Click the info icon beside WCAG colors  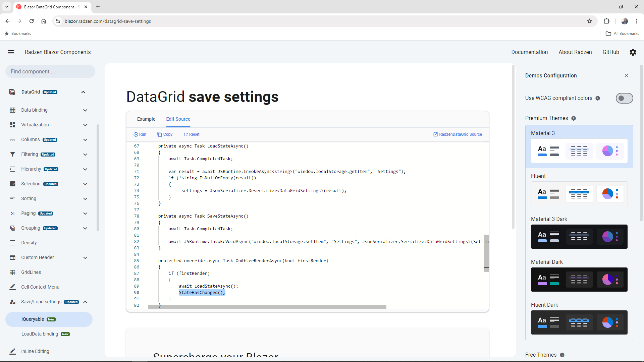pyautogui.click(x=597, y=98)
